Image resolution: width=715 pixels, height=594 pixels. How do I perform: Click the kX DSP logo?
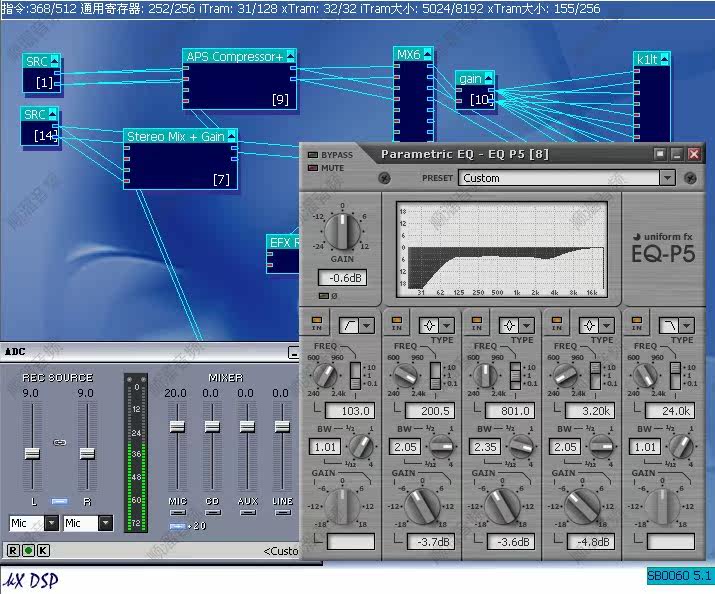(x=31, y=580)
